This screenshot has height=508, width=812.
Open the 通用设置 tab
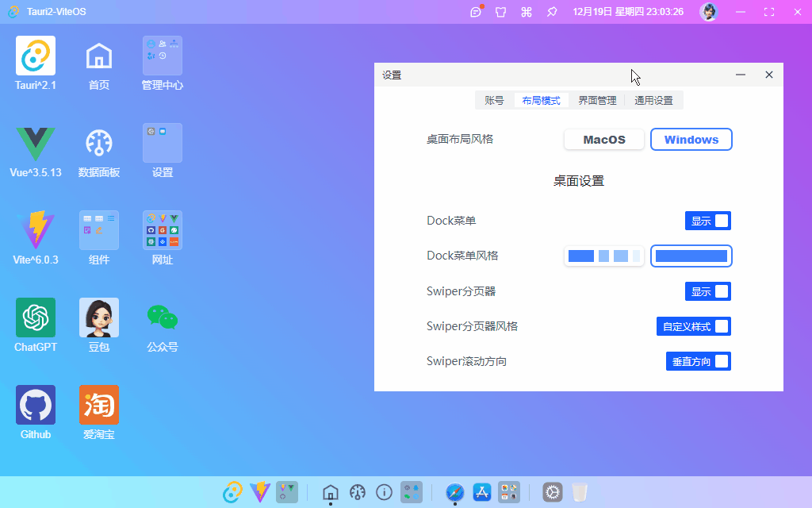pyautogui.click(x=653, y=101)
